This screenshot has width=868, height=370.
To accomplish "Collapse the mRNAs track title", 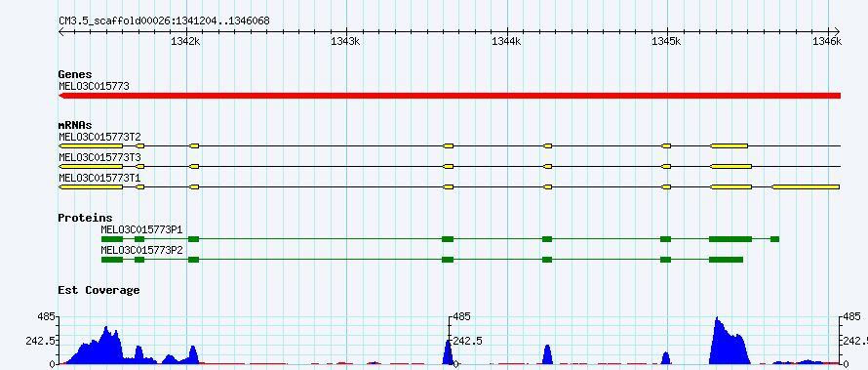I will click(75, 126).
